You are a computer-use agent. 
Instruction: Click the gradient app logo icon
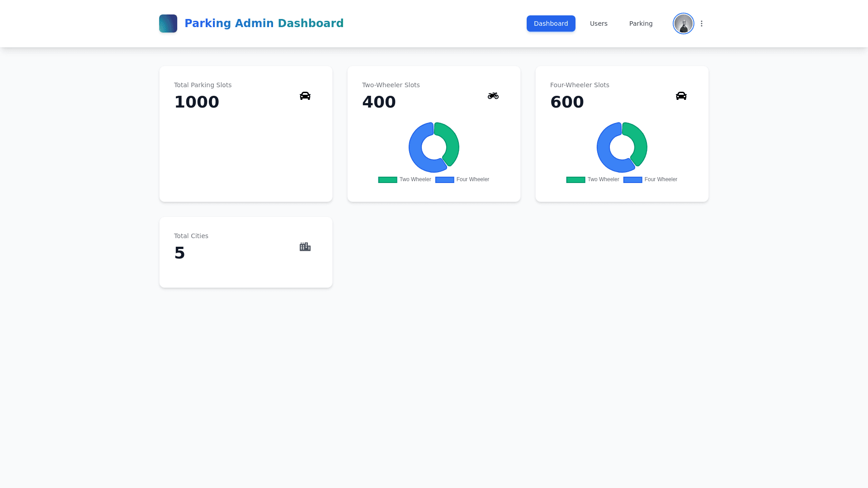pyautogui.click(x=168, y=23)
